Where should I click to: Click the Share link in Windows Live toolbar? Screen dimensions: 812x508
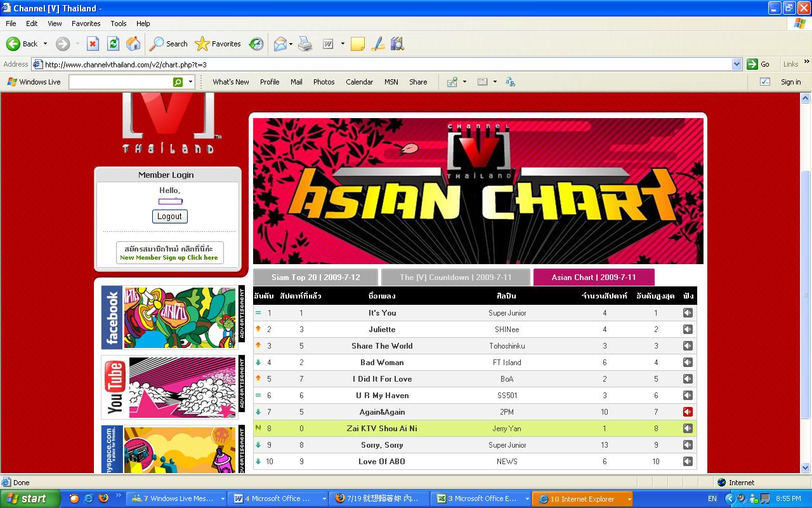coord(418,82)
